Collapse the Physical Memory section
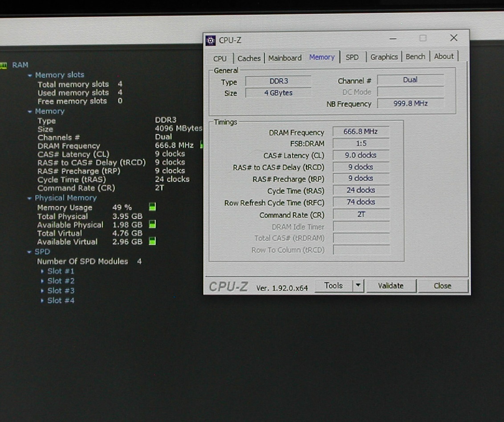This screenshot has height=422, width=504. (x=29, y=199)
